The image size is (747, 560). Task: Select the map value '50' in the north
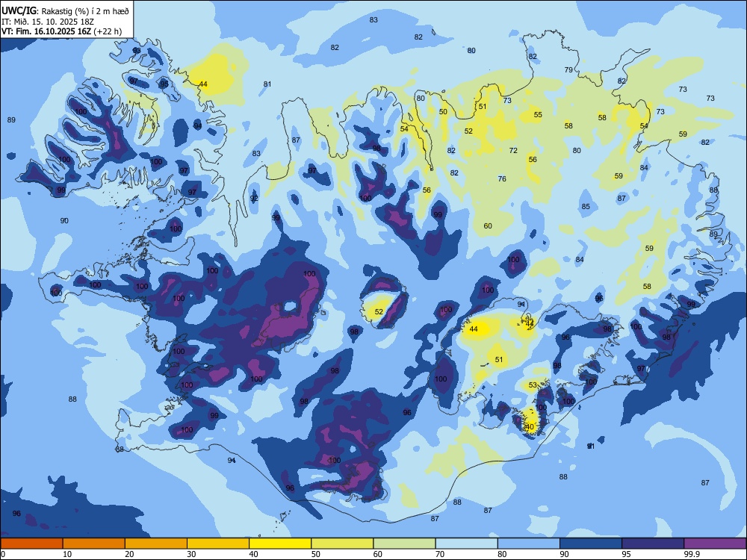click(x=443, y=112)
